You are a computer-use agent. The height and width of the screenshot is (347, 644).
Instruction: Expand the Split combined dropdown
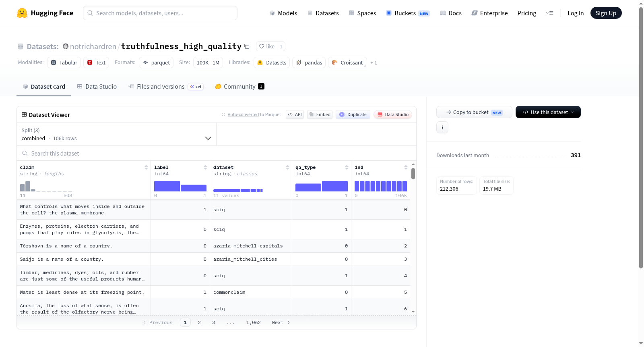click(x=116, y=134)
